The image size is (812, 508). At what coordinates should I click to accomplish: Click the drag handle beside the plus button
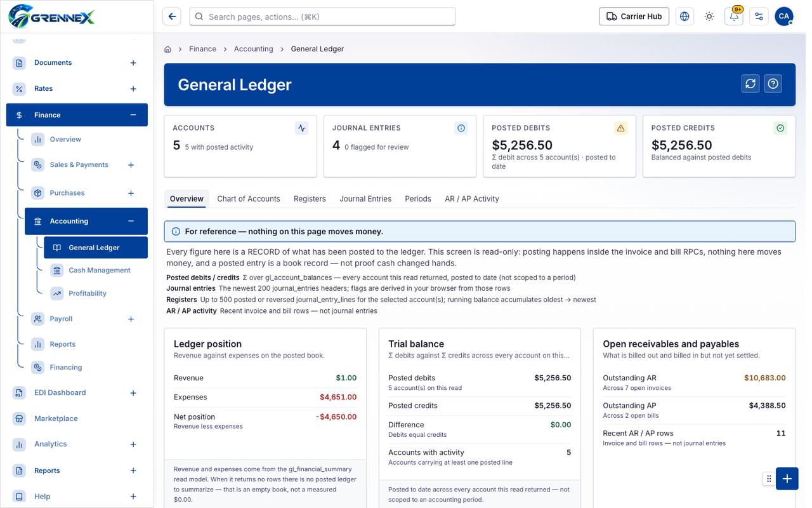[769, 479]
